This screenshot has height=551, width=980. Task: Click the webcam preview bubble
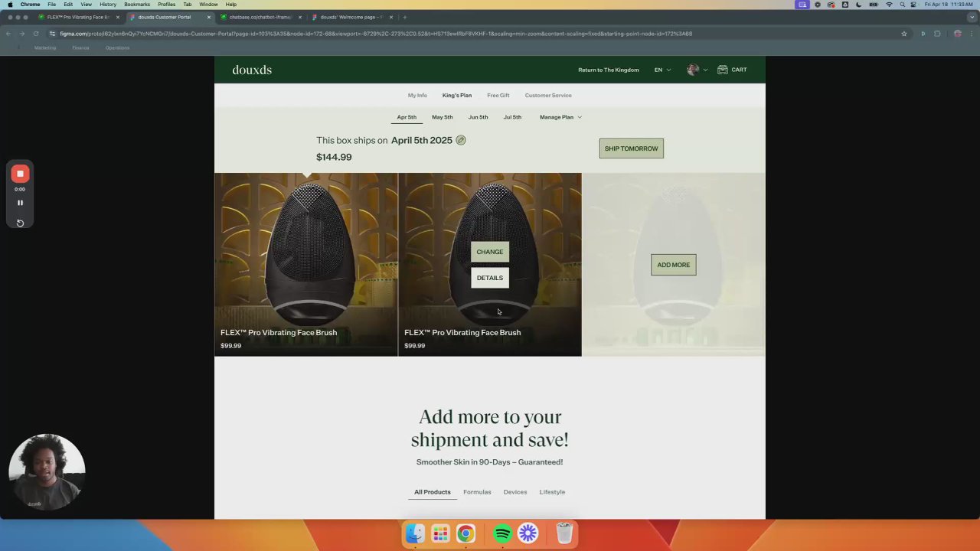tap(47, 472)
